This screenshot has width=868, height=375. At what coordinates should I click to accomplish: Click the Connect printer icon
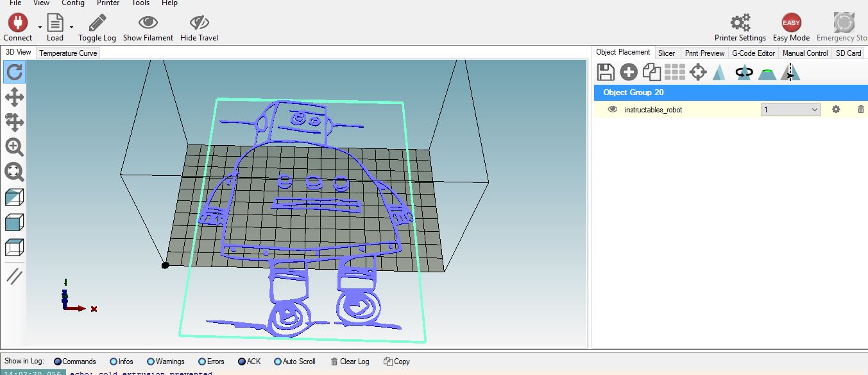[17, 22]
